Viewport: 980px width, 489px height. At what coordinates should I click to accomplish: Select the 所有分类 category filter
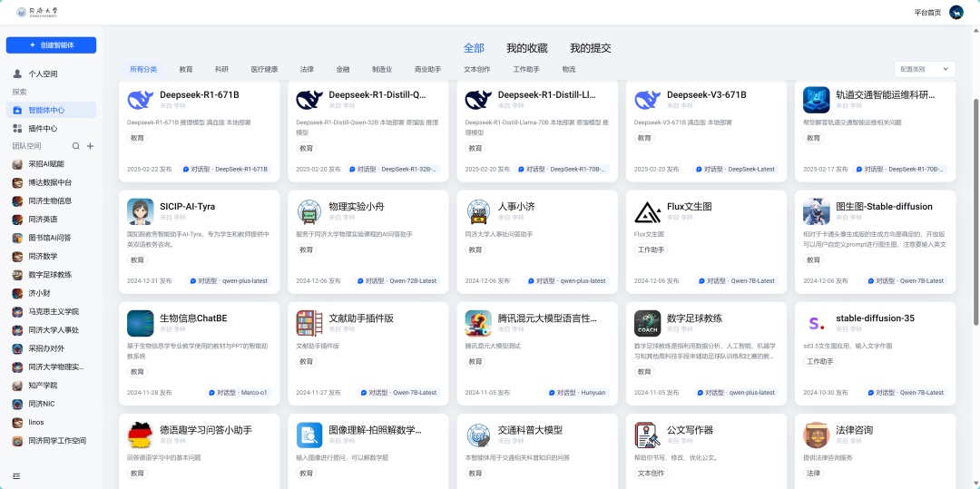(143, 69)
